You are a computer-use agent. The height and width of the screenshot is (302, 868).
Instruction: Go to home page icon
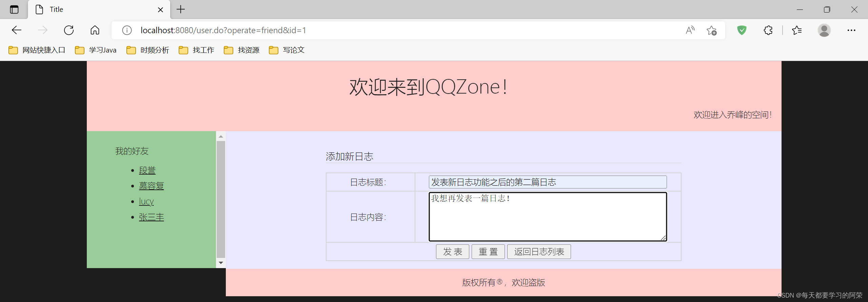tap(95, 30)
